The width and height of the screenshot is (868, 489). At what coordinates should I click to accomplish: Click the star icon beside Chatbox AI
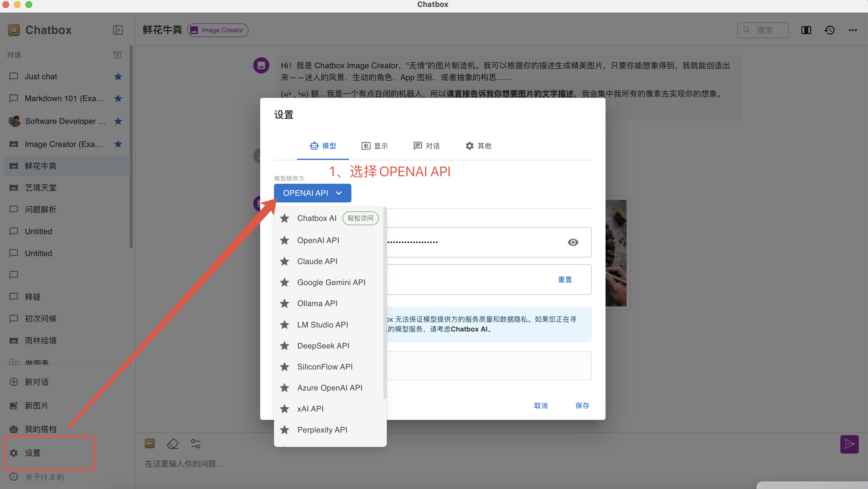point(285,218)
